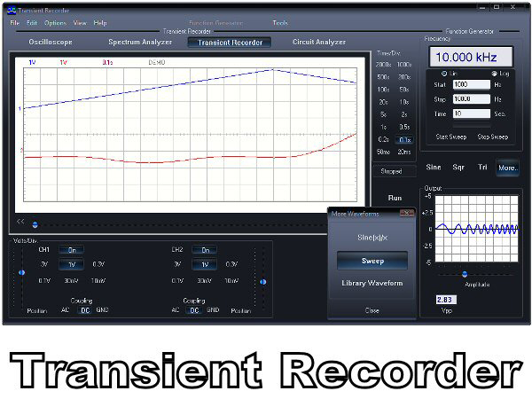Viewport: 532px width, 399px height.
Task: Click the timeline scroll slider handle
Action: pyautogui.click(x=35, y=224)
